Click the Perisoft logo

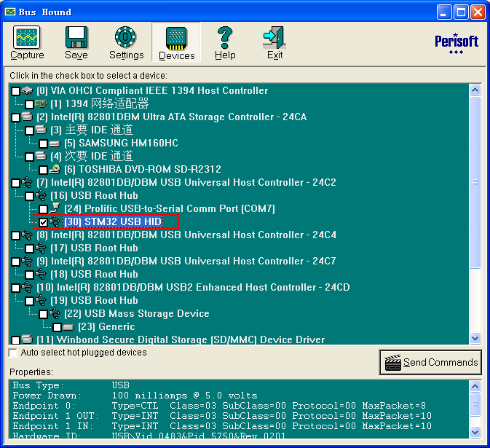click(x=457, y=44)
